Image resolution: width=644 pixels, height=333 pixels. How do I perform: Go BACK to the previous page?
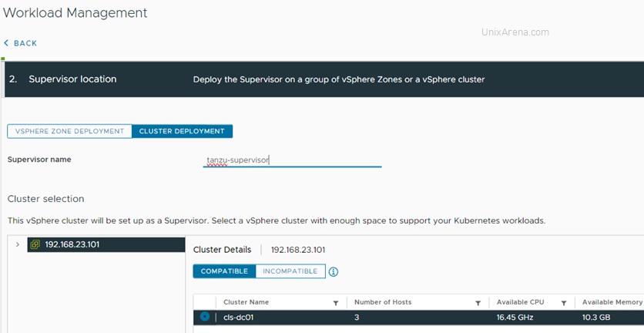click(x=25, y=43)
